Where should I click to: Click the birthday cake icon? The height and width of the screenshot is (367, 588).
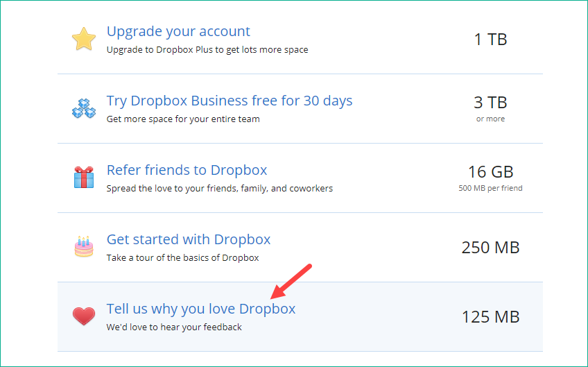pyautogui.click(x=84, y=246)
